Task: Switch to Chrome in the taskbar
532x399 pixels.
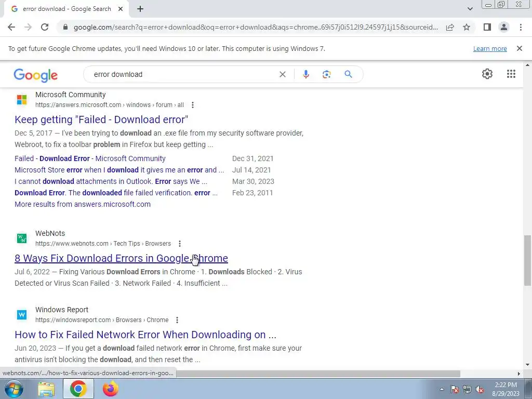Action: [x=78, y=389]
